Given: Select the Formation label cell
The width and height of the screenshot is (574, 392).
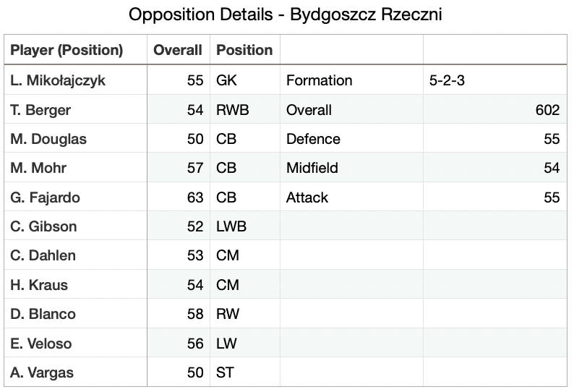Looking at the screenshot, I should [x=319, y=80].
